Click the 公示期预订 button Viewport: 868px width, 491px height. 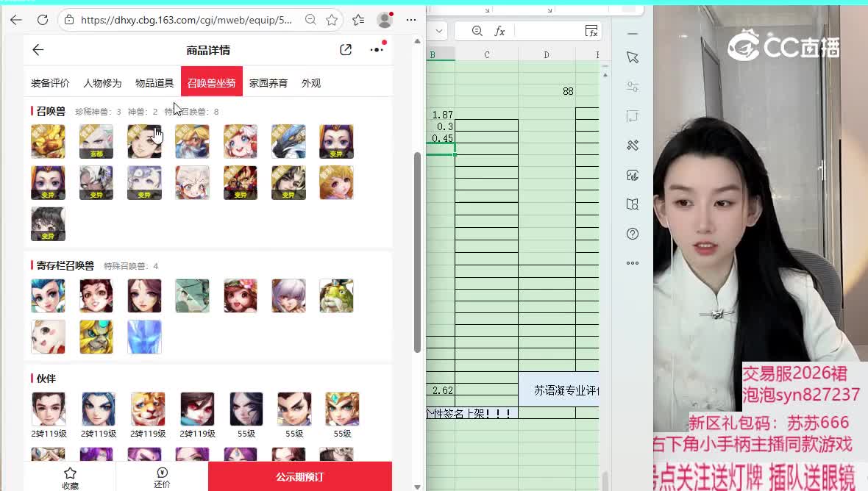point(299,477)
